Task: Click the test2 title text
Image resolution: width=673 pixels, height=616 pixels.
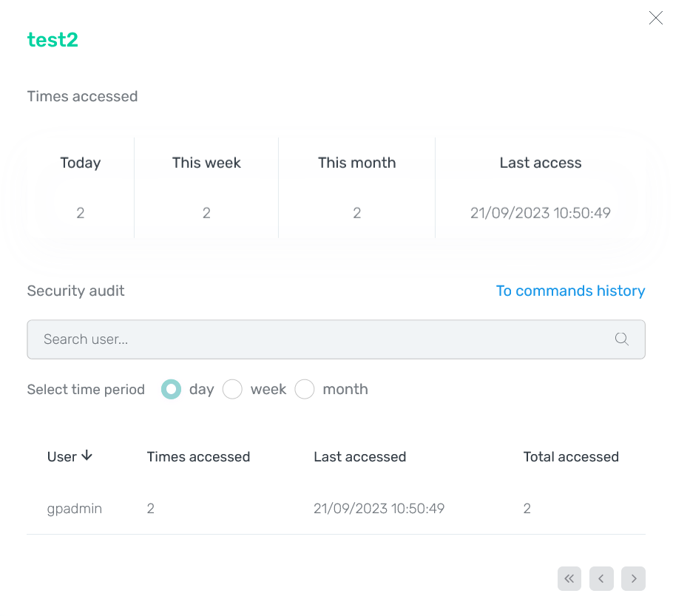Action: tap(53, 40)
